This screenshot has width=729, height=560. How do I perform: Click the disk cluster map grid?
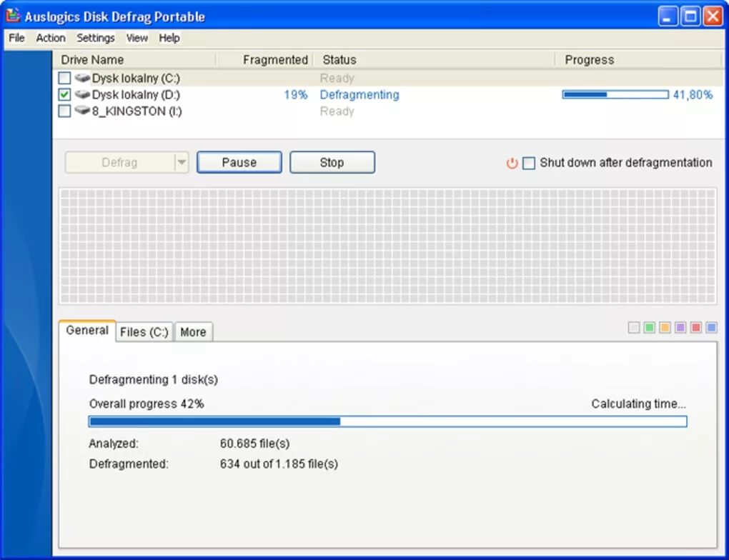(388, 246)
